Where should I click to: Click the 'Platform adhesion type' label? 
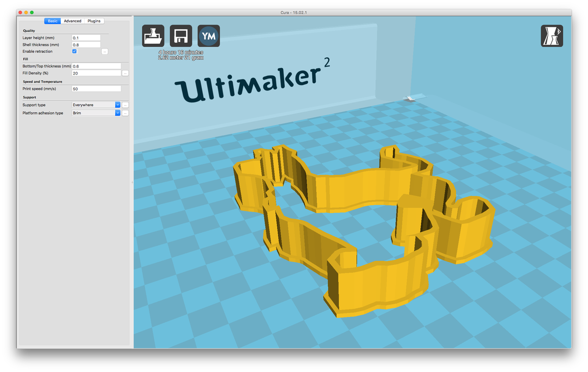tap(43, 113)
